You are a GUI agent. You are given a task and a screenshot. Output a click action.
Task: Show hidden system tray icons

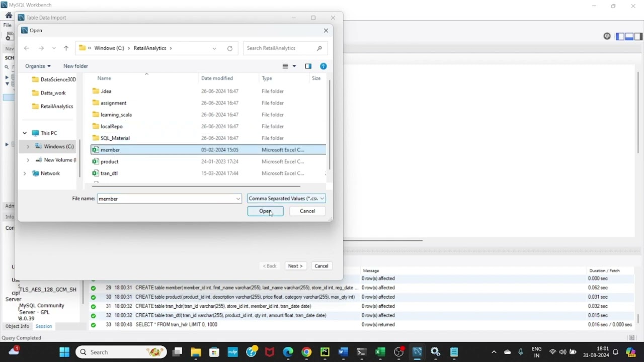(494, 352)
